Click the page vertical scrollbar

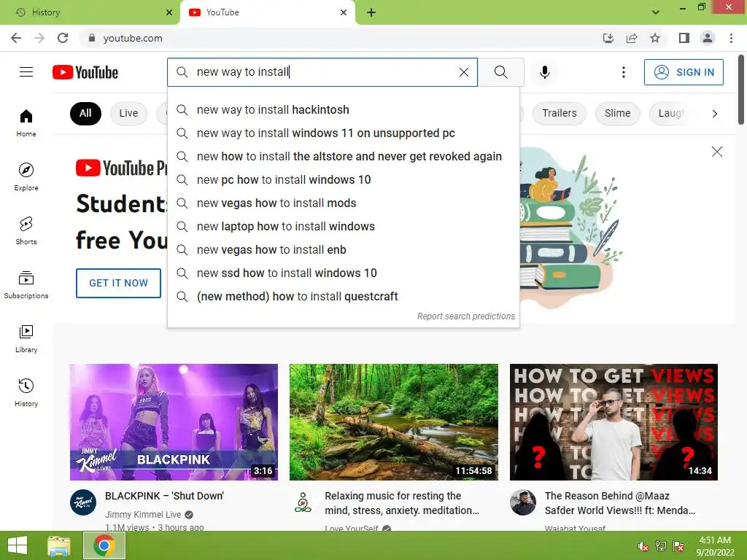tap(741, 90)
